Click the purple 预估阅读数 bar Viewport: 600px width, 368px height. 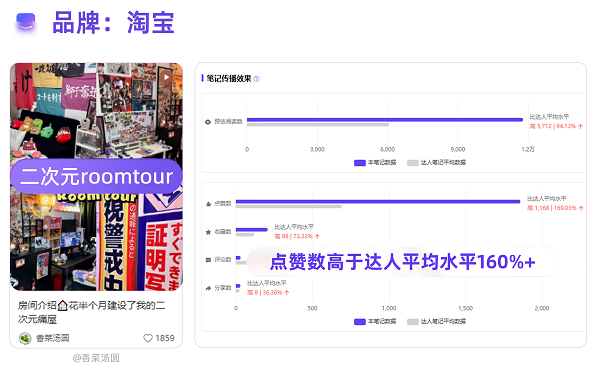(x=385, y=120)
